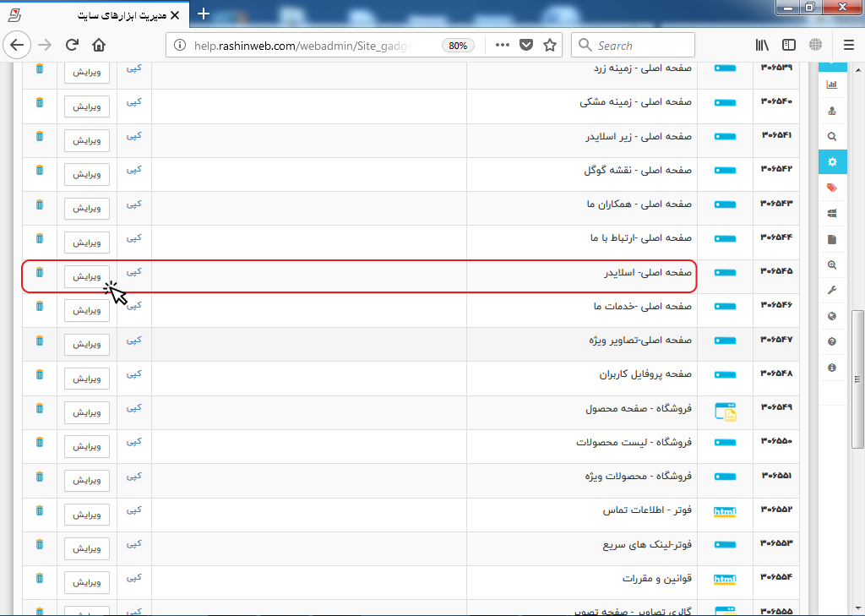Delete the صفحه پروفایل کاربران gadget
The width and height of the screenshot is (865, 616).
pos(39,374)
